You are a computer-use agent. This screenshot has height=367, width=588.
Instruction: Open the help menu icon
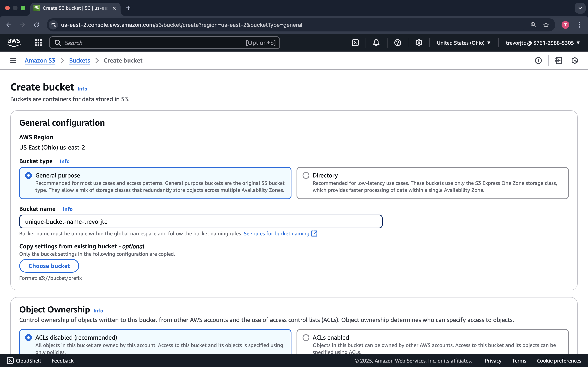(397, 43)
